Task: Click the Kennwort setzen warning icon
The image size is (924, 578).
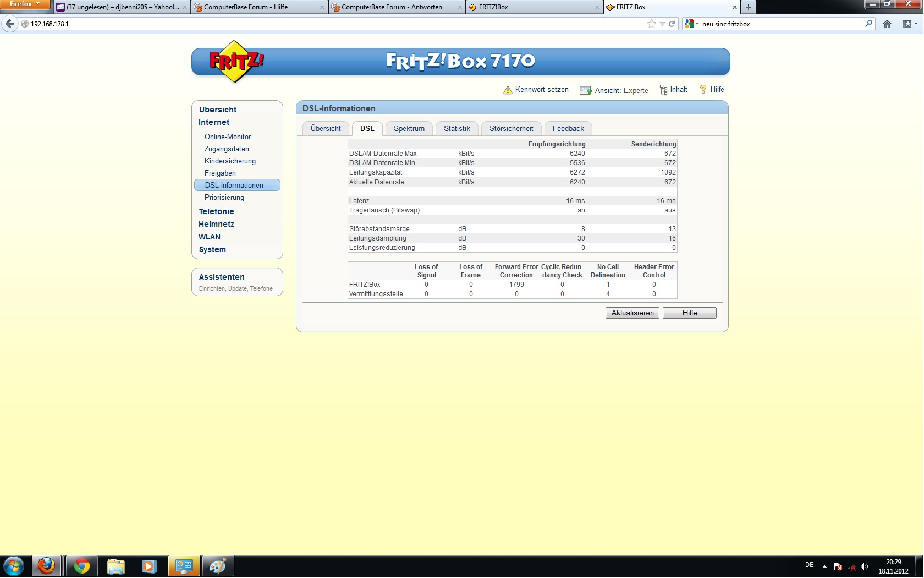Action: coord(508,90)
